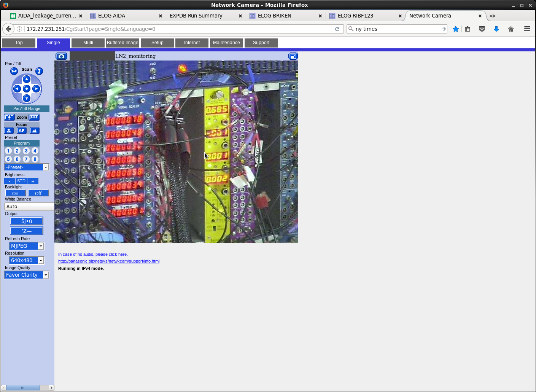
Task: Tilt the camera up
Action: [x=27, y=79]
